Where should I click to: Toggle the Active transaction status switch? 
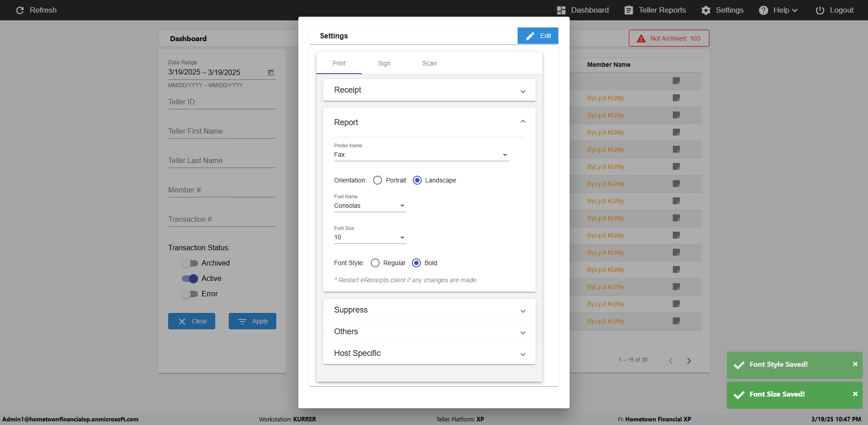click(190, 279)
